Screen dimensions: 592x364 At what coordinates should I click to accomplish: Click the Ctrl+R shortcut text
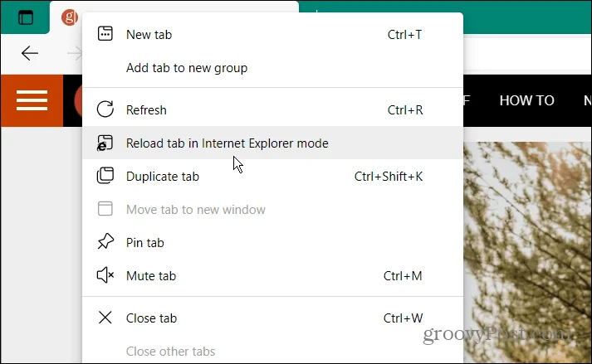[405, 110]
